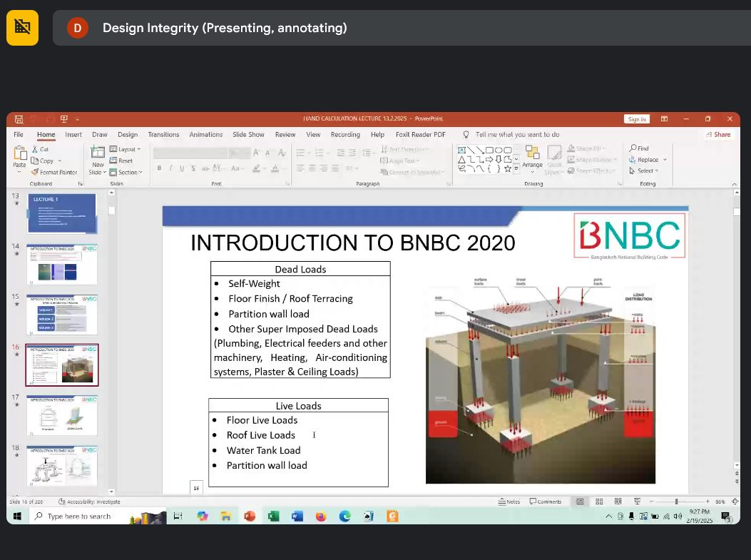Image resolution: width=751 pixels, height=560 pixels.
Task: Start the slideshow from the quick access icon
Action: coord(63,119)
